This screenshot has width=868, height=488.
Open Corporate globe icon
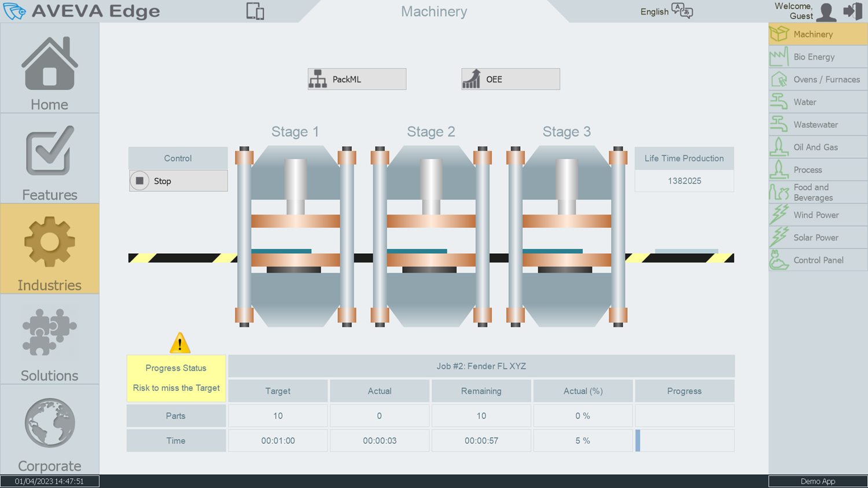click(50, 423)
